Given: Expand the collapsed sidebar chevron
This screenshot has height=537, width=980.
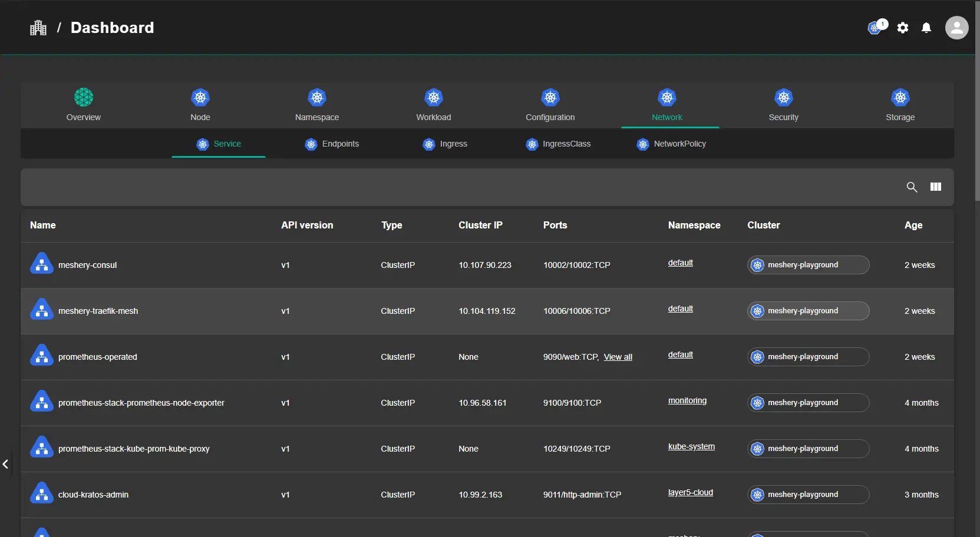Looking at the screenshot, I should [x=5, y=464].
